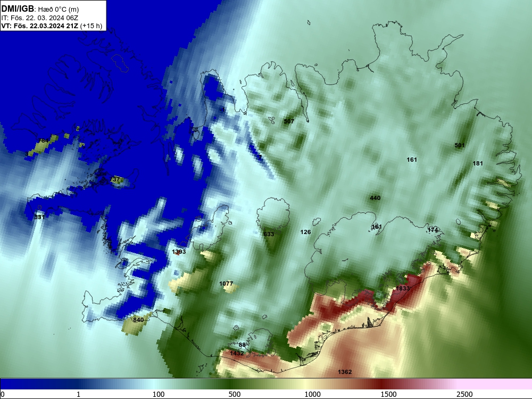Screen dimensions: 532x399
Task: Click the legend tick label "1000"
Action: (x=312, y=394)
